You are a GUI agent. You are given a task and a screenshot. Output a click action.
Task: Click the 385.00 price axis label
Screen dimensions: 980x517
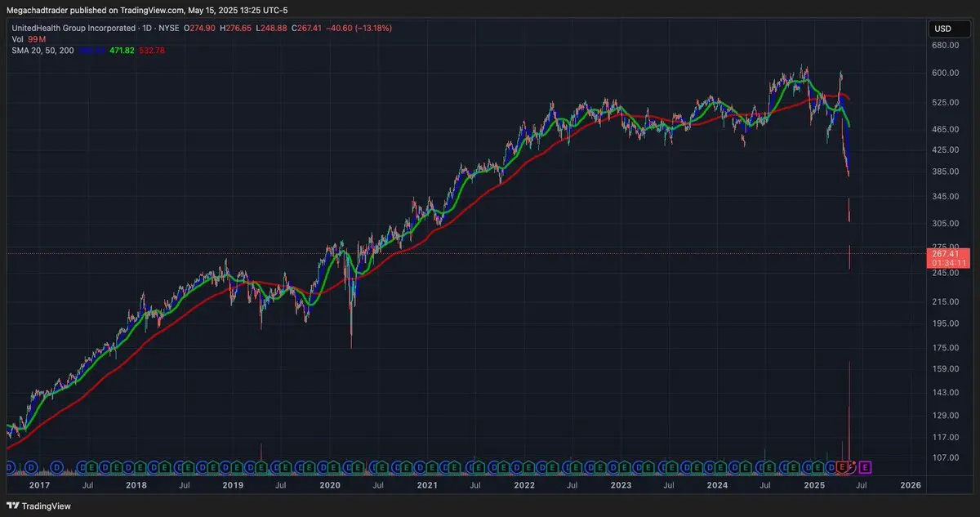(946, 172)
